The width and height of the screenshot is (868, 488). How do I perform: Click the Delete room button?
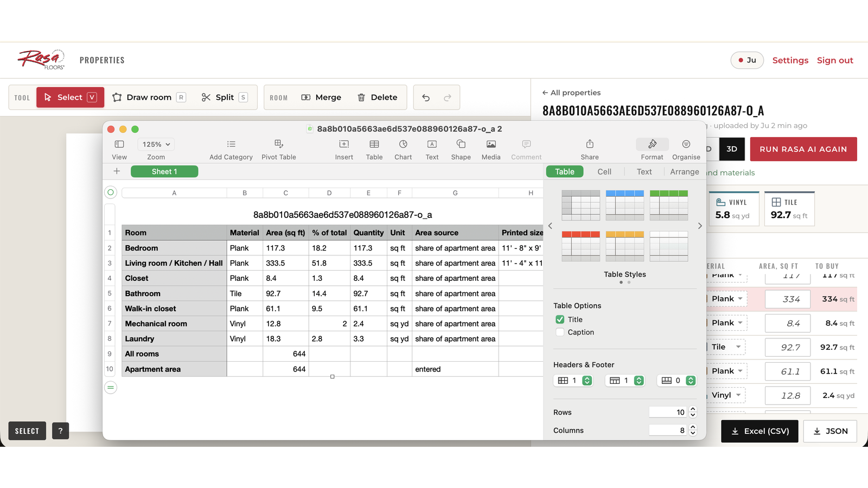point(378,98)
